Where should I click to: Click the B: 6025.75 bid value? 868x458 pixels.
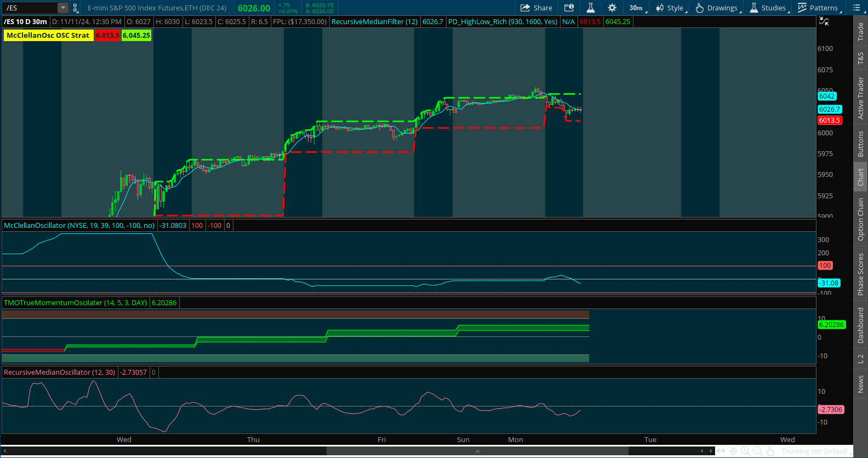pyautogui.click(x=319, y=5)
